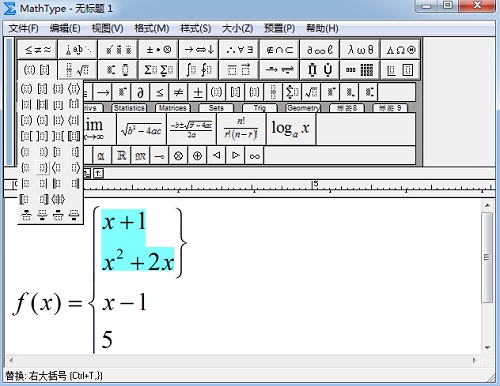
Task: Switch to the Matrices tab
Action: tap(173, 108)
